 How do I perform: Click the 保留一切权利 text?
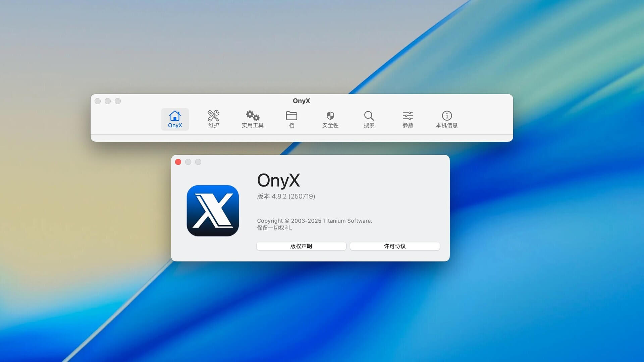tap(276, 228)
